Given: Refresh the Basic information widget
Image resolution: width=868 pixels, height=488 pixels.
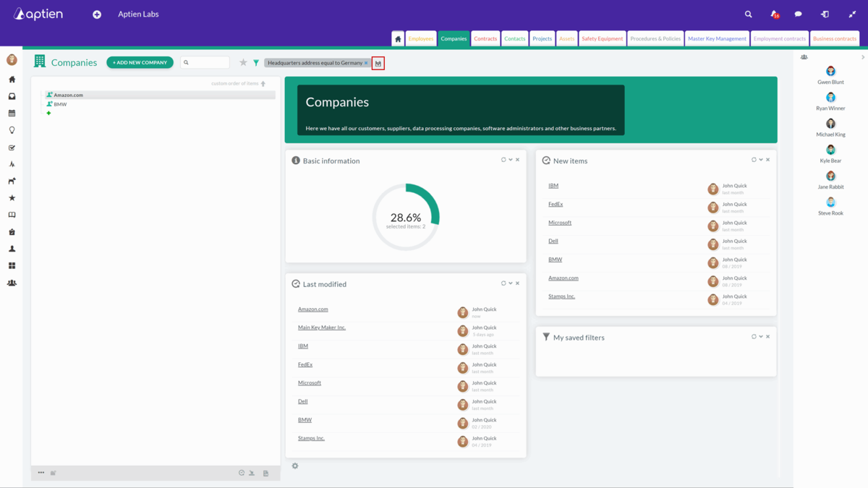Looking at the screenshot, I should coord(503,160).
